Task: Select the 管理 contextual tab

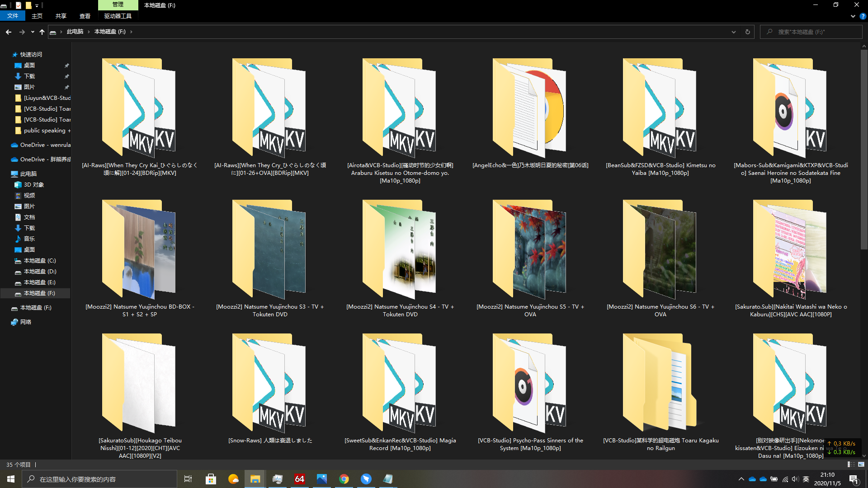Action: click(x=118, y=5)
